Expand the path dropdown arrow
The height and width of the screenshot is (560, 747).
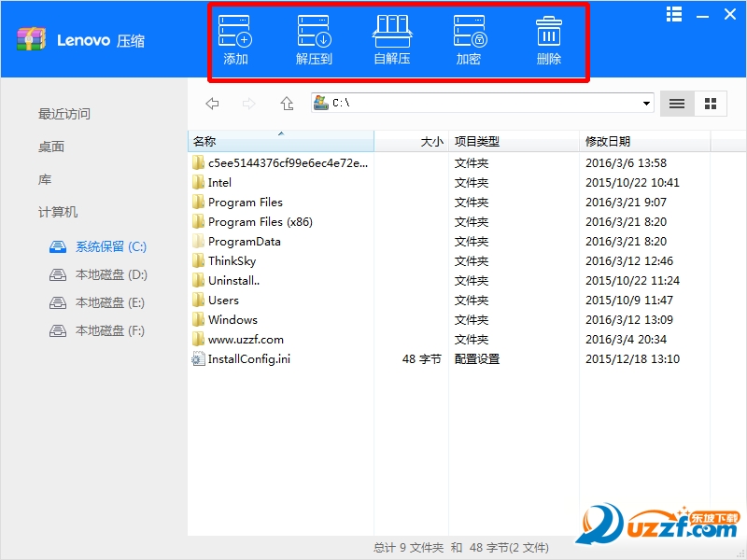(646, 104)
